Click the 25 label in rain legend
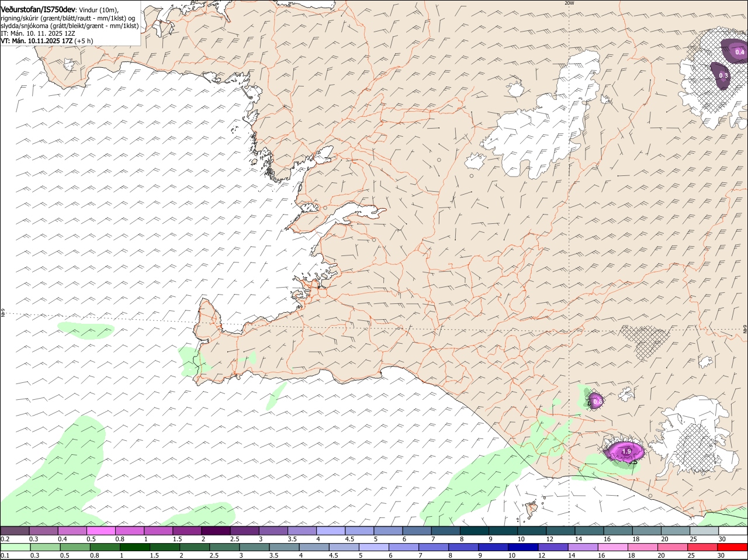The image size is (748, 560). [692, 556]
